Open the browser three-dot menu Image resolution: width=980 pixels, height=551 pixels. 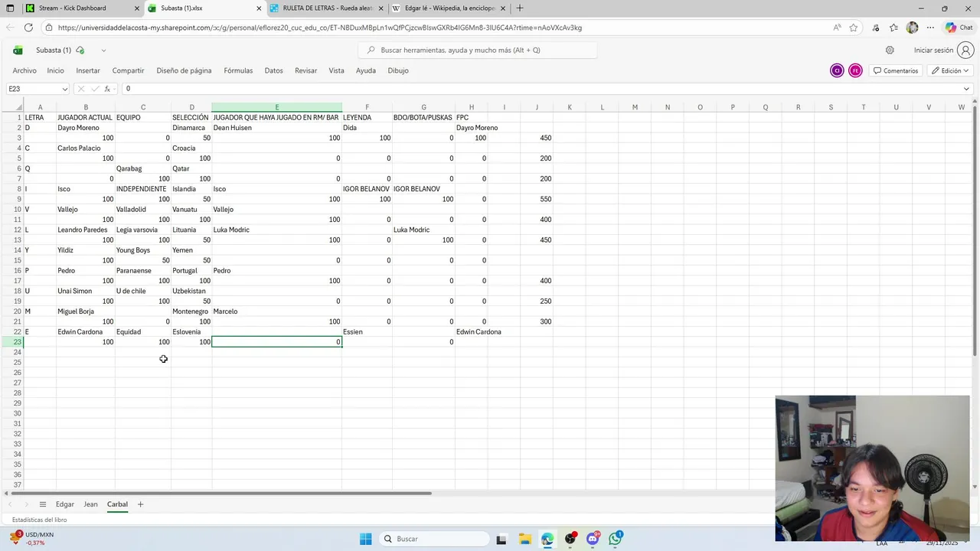pos(930,28)
